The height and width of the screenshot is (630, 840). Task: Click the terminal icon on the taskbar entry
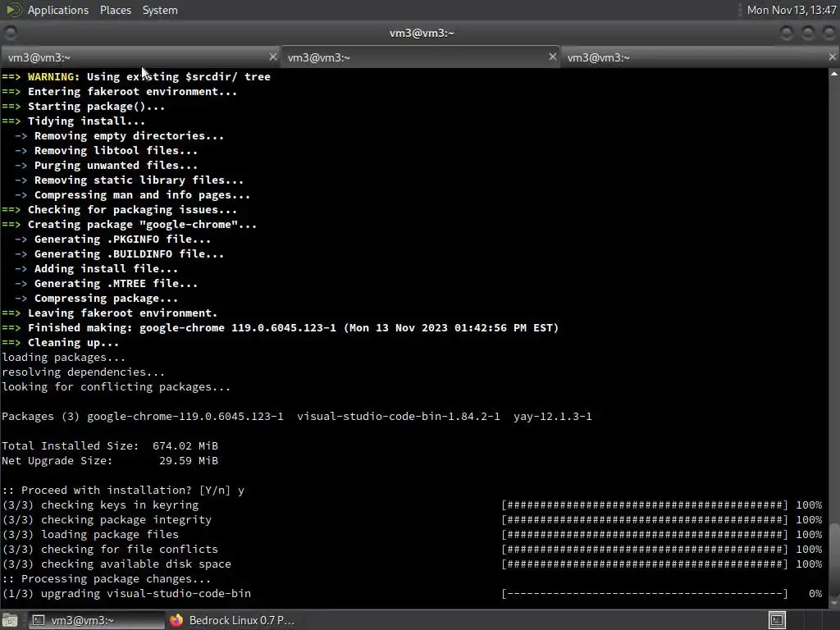click(x=38, y=620)
